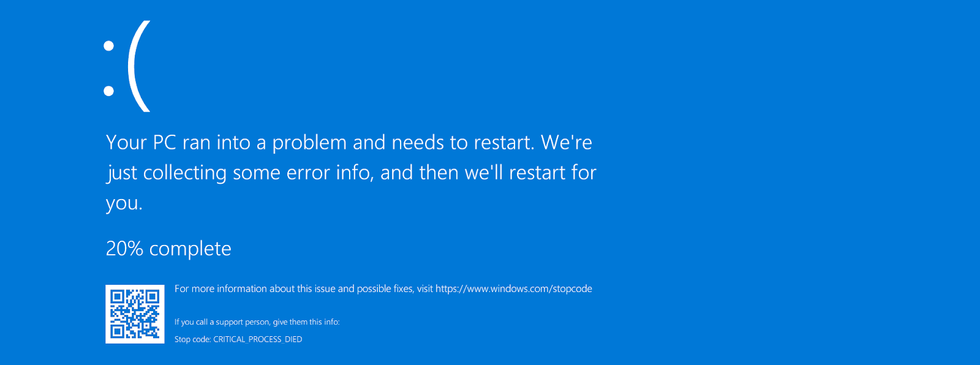980x365 pixels.
Task: Click the 20% complete progress text
Action: [x=168, y=249]
